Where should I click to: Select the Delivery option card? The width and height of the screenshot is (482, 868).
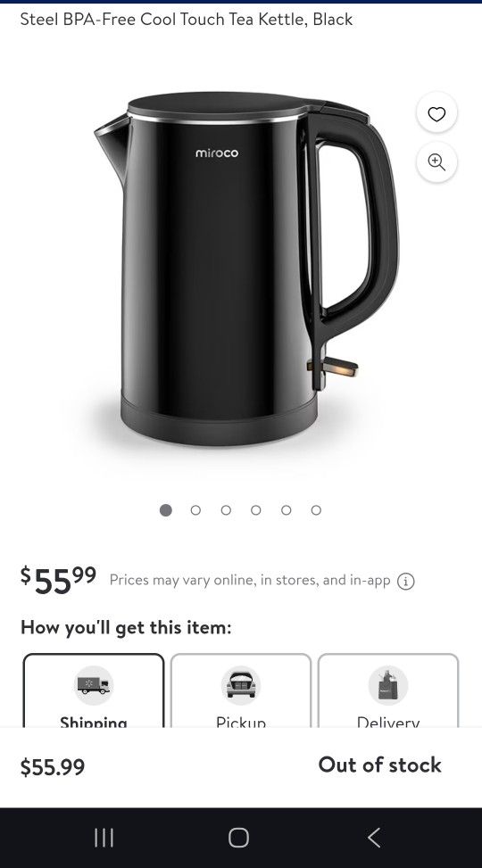click(x=388, y=690)
